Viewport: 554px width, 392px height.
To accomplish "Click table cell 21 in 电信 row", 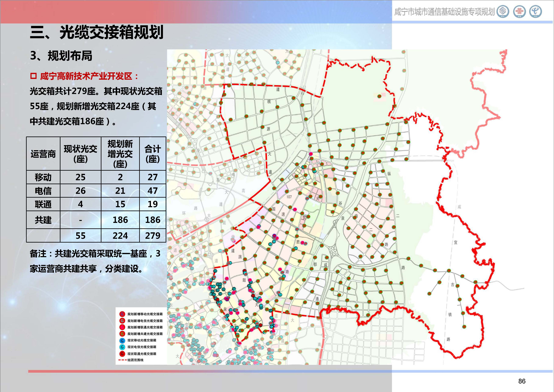I will 120,191.
